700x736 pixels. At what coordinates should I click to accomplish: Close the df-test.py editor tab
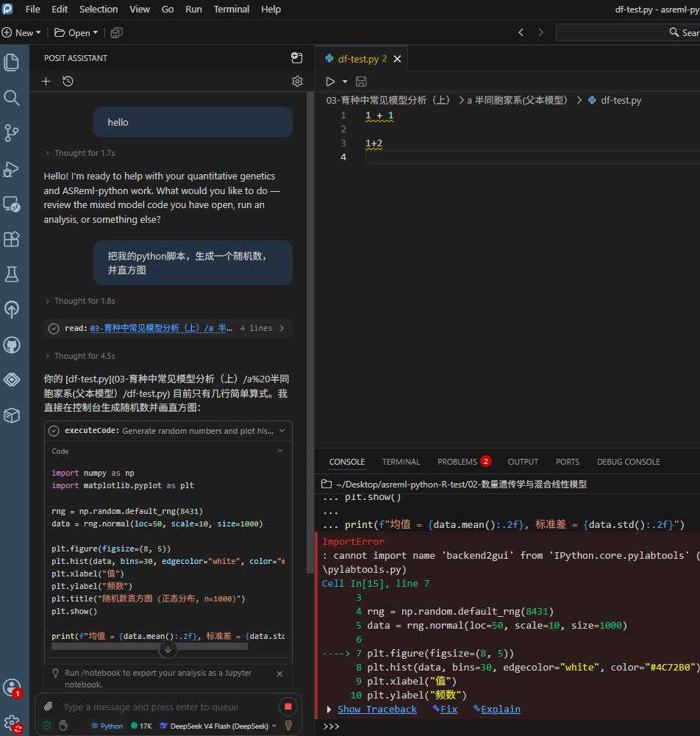397,59
